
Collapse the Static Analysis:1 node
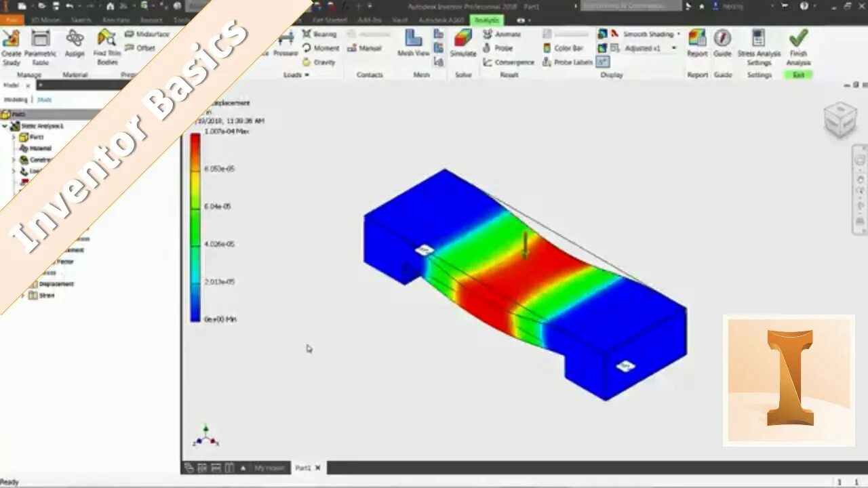[5, 126]
